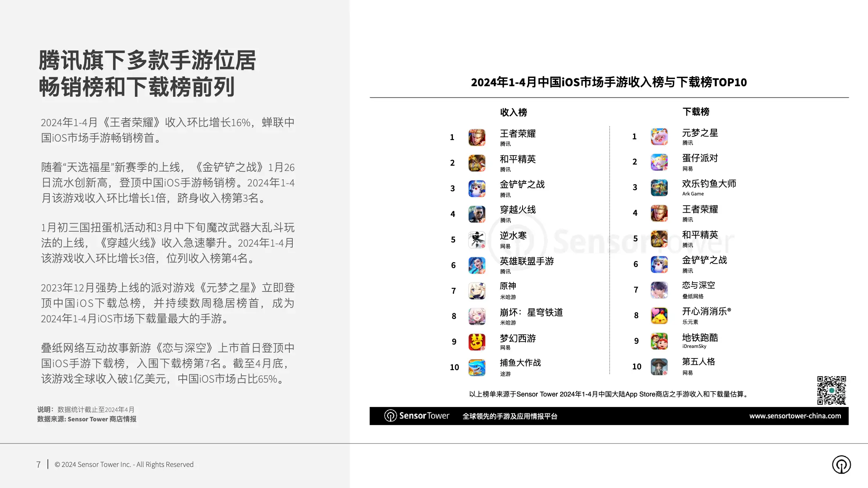Select the 崩坏：星穹铁道 game name
Viewport: 868px width, 488px height.
coord(531,313)
